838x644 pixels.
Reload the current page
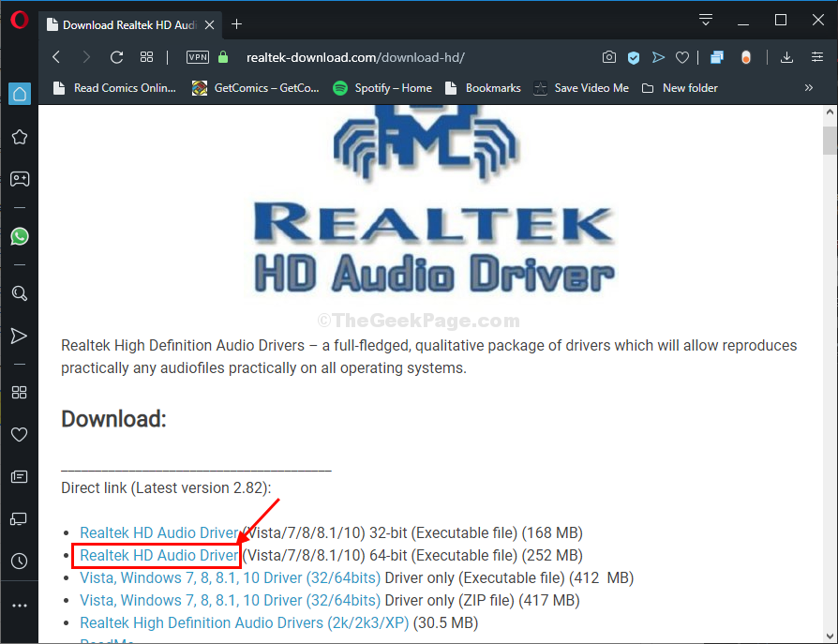(x=116, y=57)
